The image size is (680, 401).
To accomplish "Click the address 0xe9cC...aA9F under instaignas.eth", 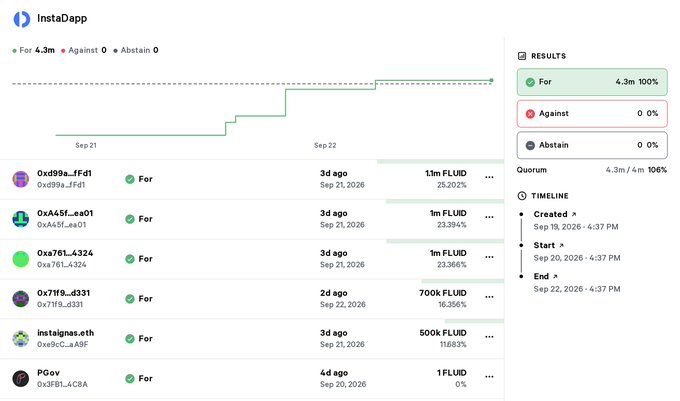I will [x=62, y=345].
